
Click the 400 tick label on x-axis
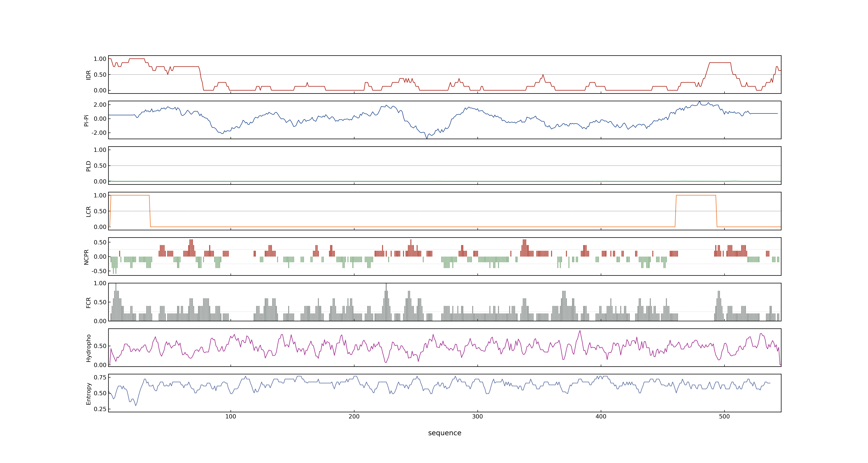601,416
